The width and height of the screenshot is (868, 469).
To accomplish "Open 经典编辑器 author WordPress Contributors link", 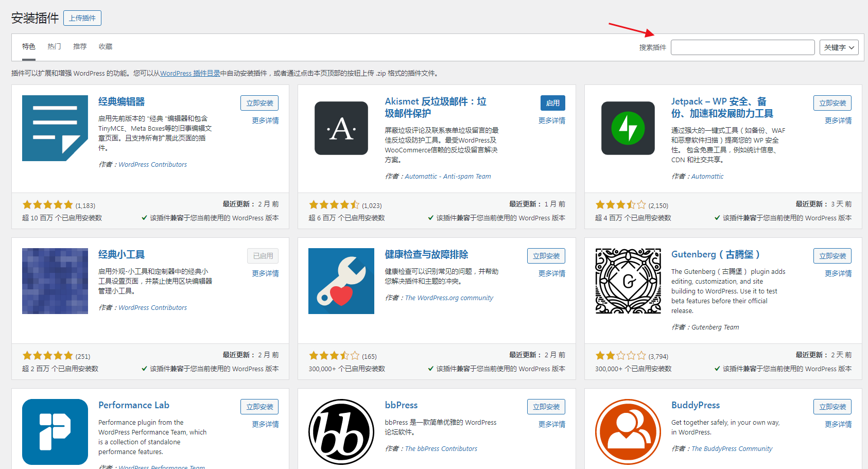I will 153,165.
